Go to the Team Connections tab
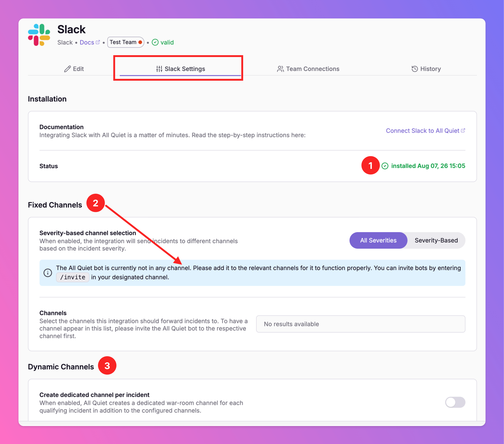This screenshot has width=504, height=444. click(x=308, y=69)
